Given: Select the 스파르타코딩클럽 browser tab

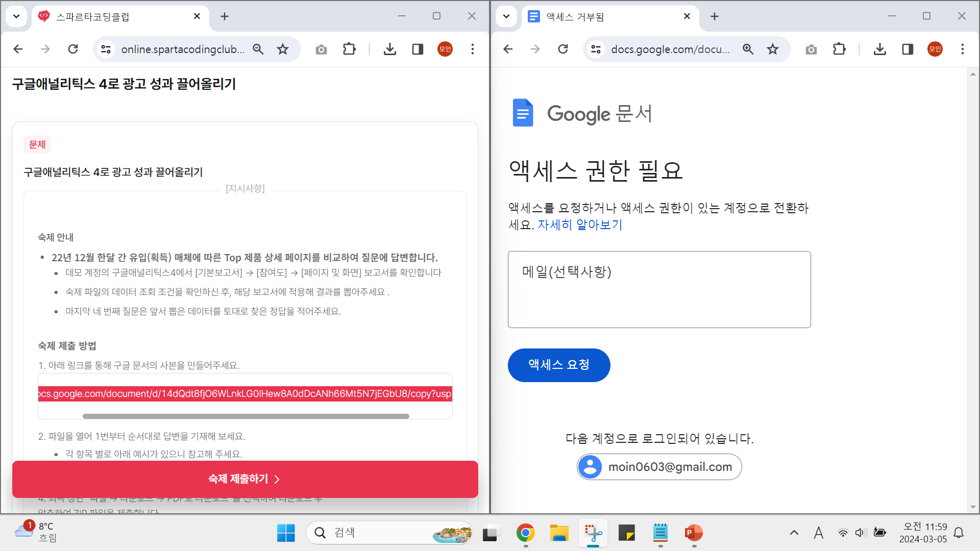Looking at the screenshot, I should (120, 17).
